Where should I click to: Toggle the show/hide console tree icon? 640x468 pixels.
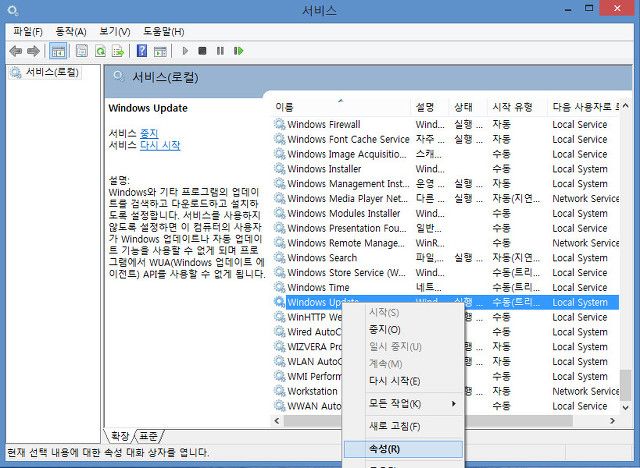pyautogui.click(x=58, y=51)
